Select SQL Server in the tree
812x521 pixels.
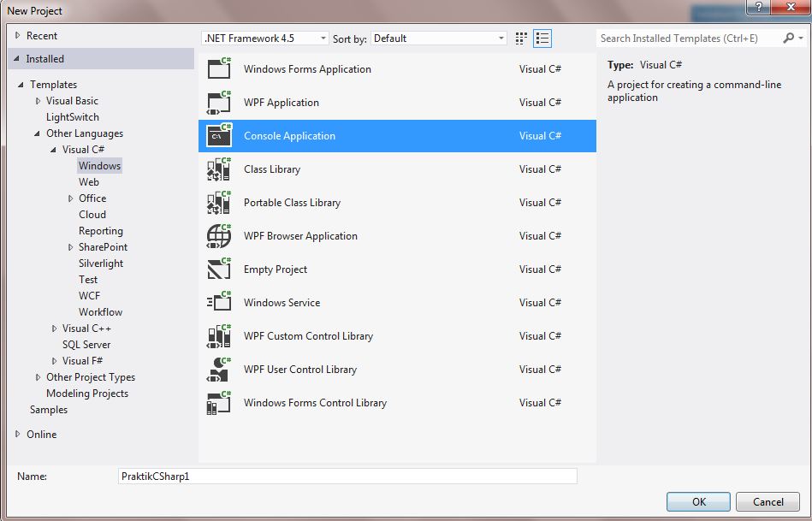click(x=86, y=345)
